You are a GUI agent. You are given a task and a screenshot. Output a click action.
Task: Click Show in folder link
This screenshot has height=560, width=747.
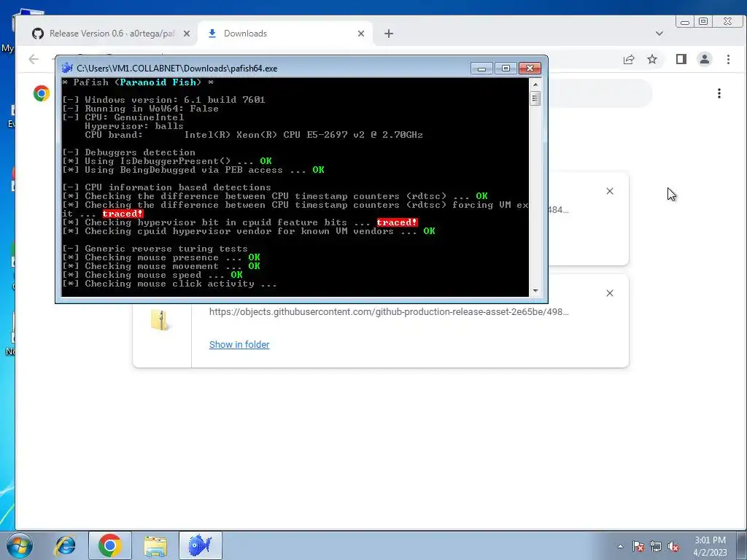tap(239, 344)
